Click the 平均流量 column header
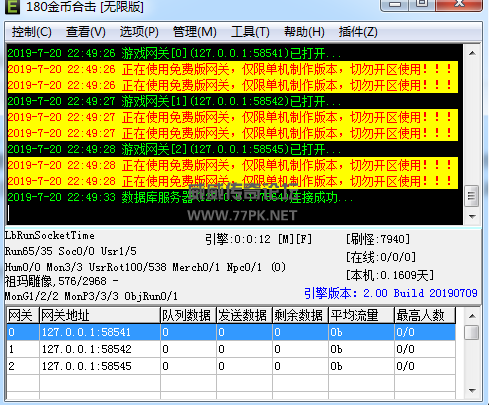489x405 pixels. (361, 315)
